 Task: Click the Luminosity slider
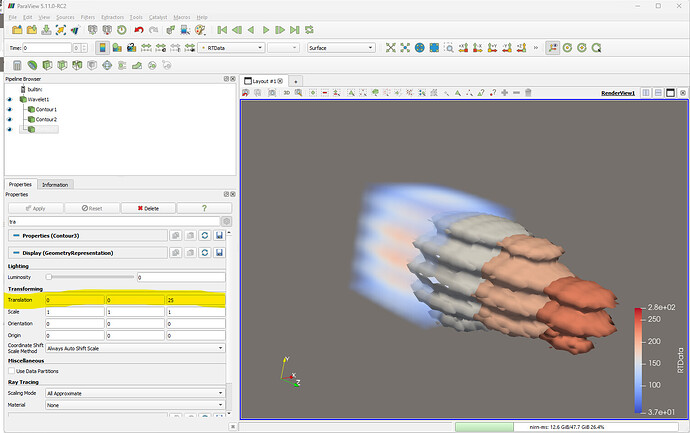(x=90, y=277)
